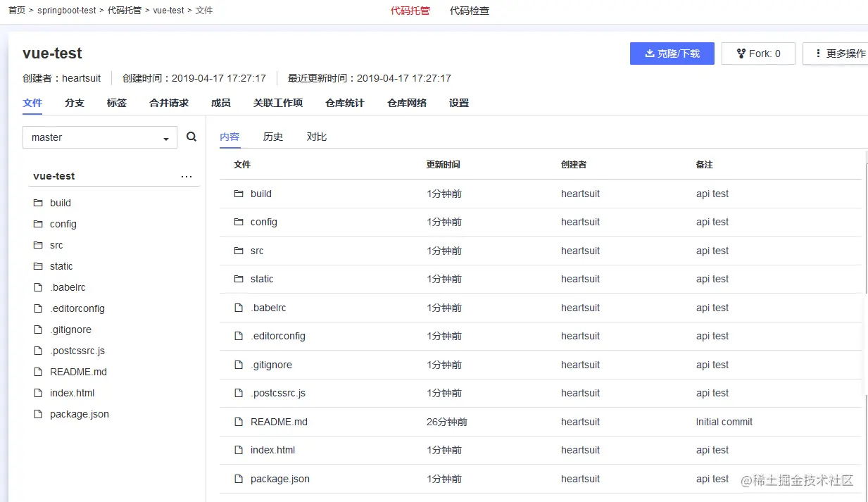Open index.html from the file table
The width and height of the screenshot is (868, 502).
click(273, 450)
